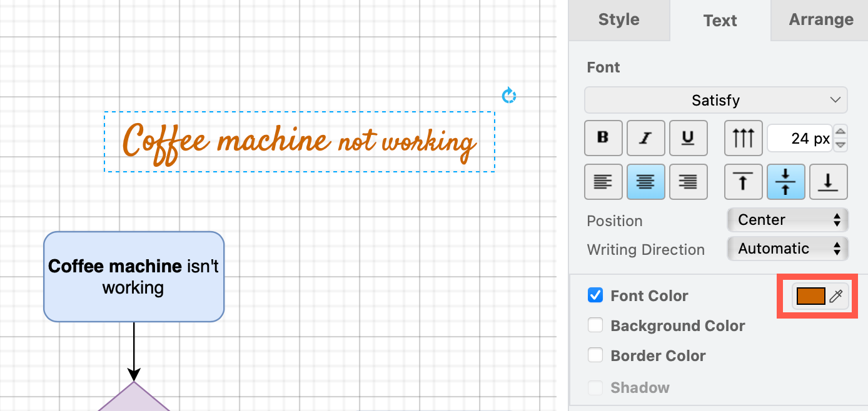
Task: Switch to the Style tab
Action: (x=618, y=19)
